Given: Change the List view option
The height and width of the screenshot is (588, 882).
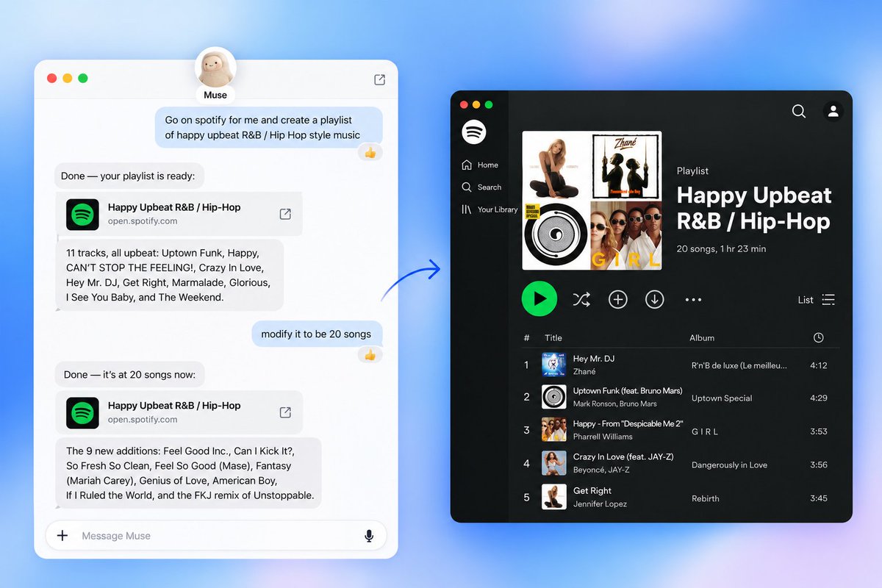Looking at the screenshot, I should click(x=817, y=300).
